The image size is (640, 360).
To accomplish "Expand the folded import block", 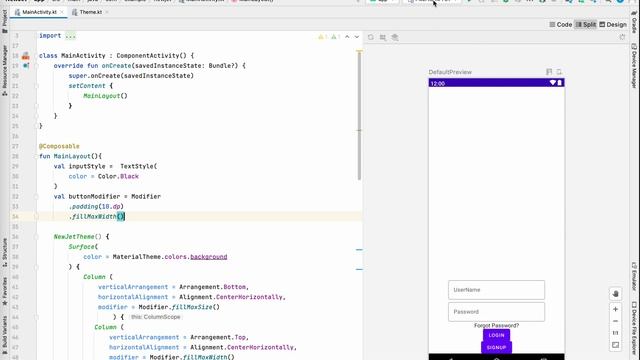I will [71, 36].
